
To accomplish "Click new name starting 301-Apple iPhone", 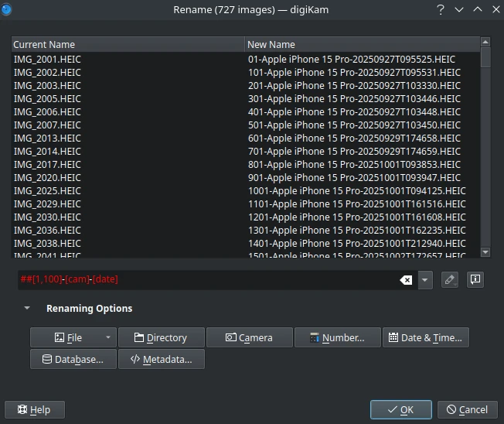I will (x=354, y=99).
